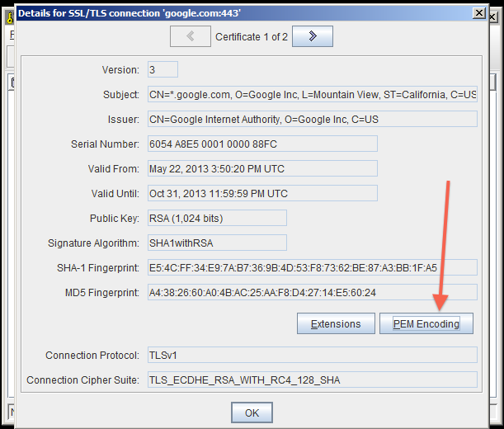Click the 'Connection Cipher Suite:' label
Viewport: 504px width, 429px height.
pos(83,380)
